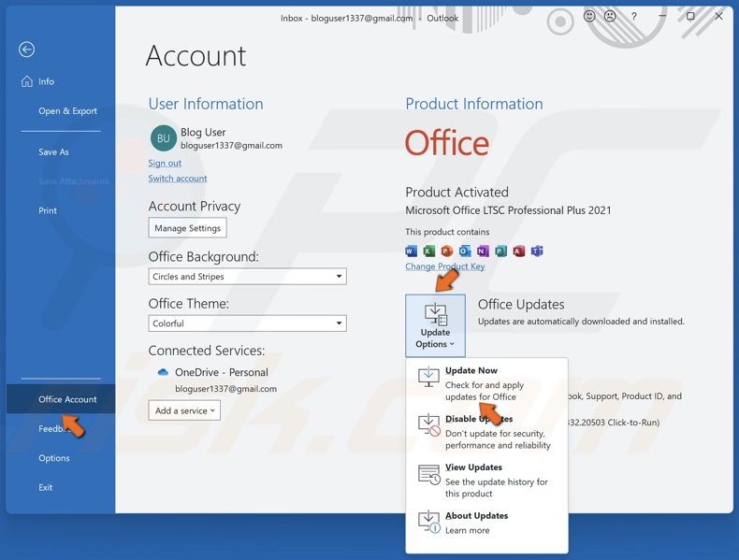The image size is (739, 560).
Task: Open the Open & Export page
Action: (67, 111)
